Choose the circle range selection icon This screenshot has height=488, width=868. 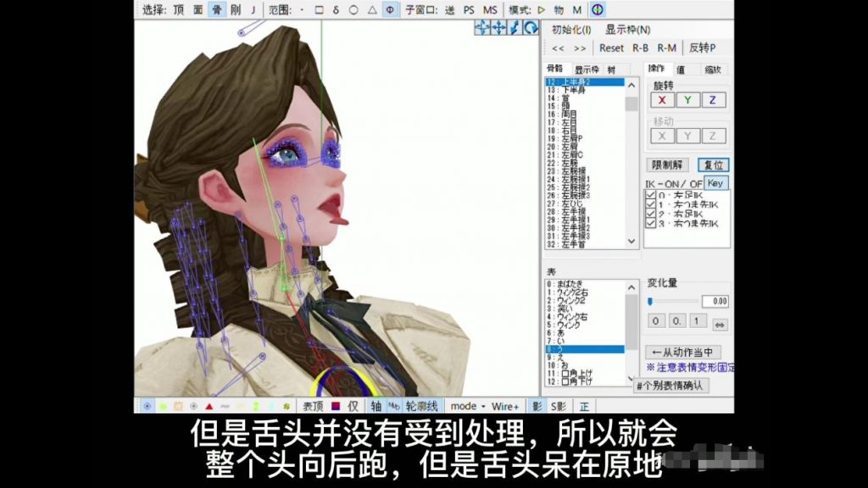point(353,10)
